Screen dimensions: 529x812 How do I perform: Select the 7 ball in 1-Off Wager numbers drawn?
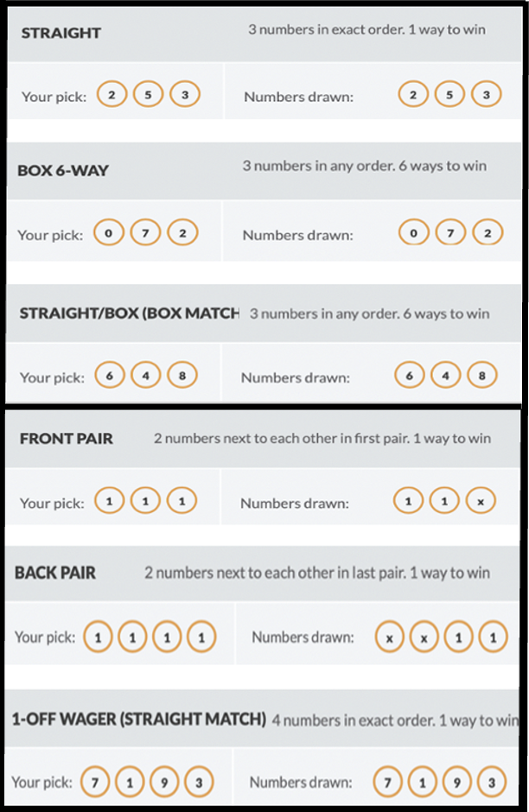[x=387, y=782]
